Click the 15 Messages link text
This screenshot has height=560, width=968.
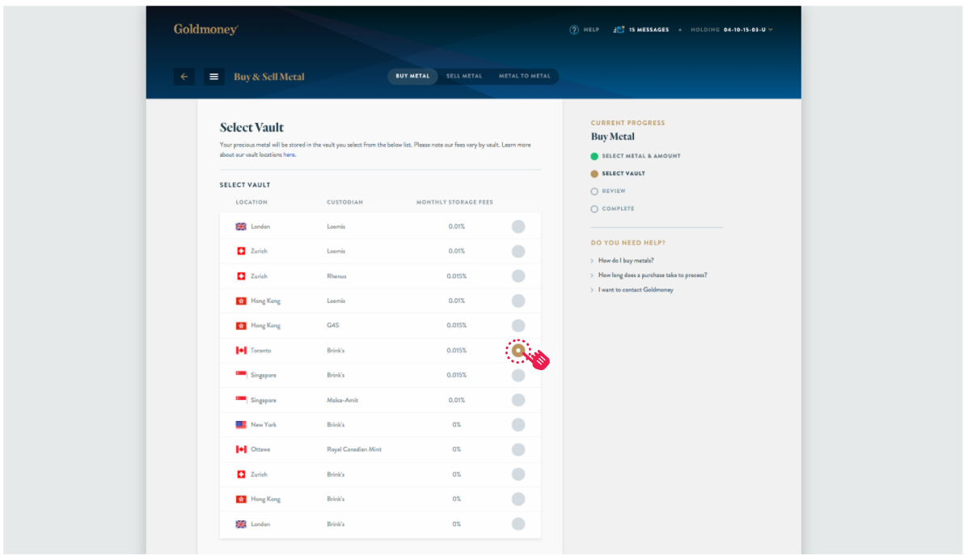click(649, 30)
